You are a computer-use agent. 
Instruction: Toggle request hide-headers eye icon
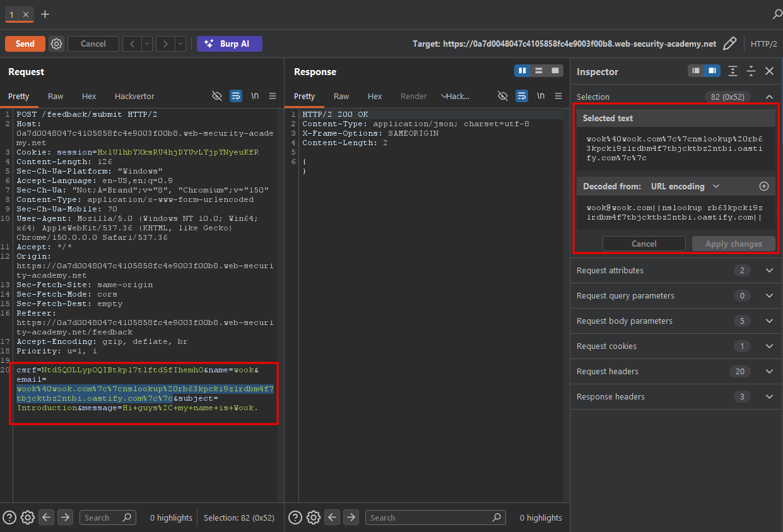click(x=217, y=96)
